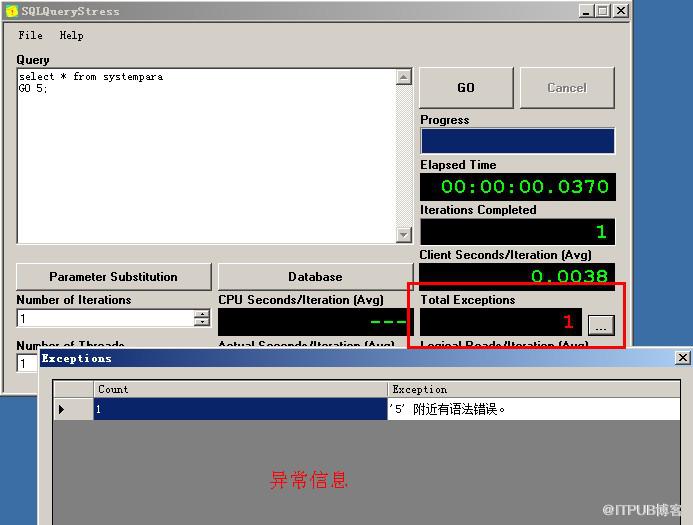The image size is (693, 525).
Task: Click the Number of Threads field
Action: [27, 364]
